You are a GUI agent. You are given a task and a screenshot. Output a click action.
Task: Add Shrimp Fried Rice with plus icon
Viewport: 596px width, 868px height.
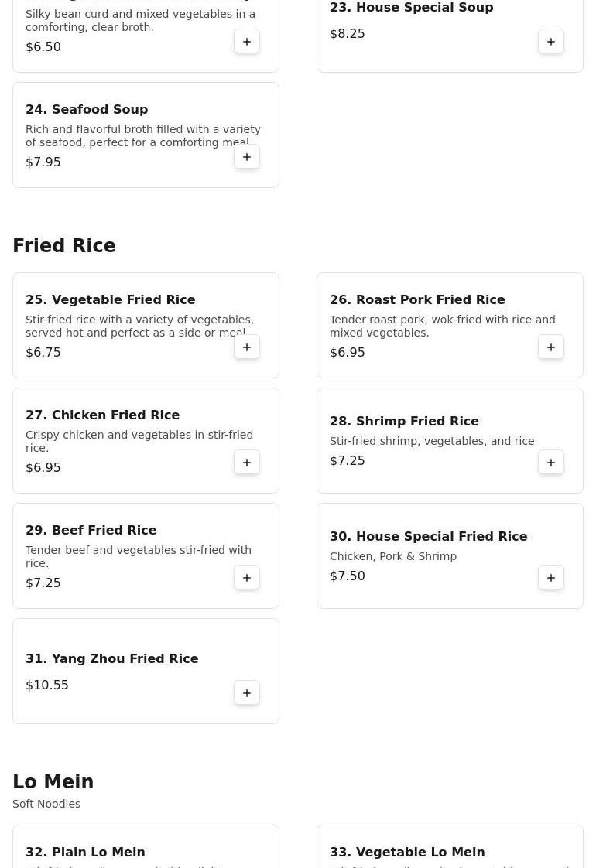tap(551, 462)
